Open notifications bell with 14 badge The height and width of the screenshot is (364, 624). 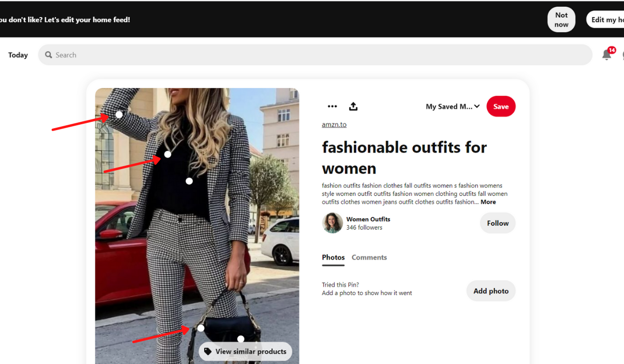(x=606, y=55)
